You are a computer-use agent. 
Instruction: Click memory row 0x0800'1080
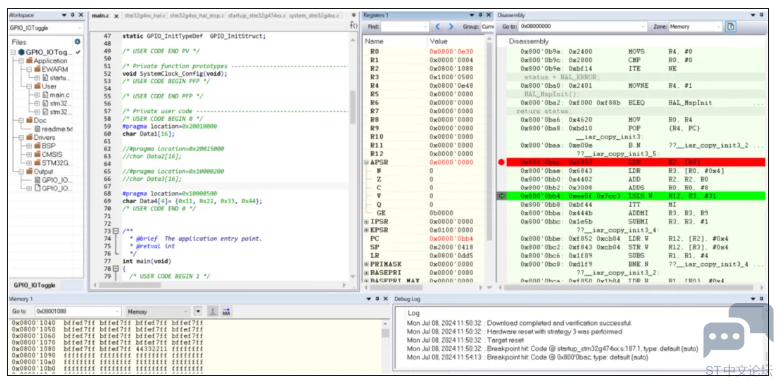point(107,348)
